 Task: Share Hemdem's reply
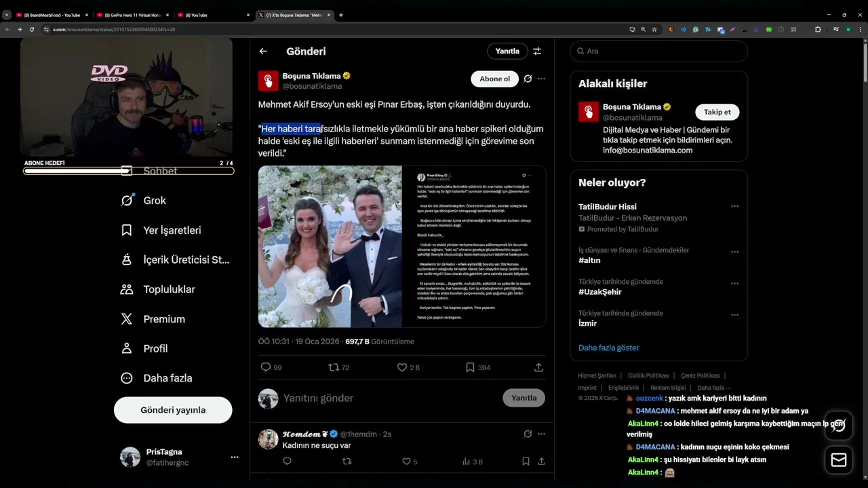click(541, 462)
